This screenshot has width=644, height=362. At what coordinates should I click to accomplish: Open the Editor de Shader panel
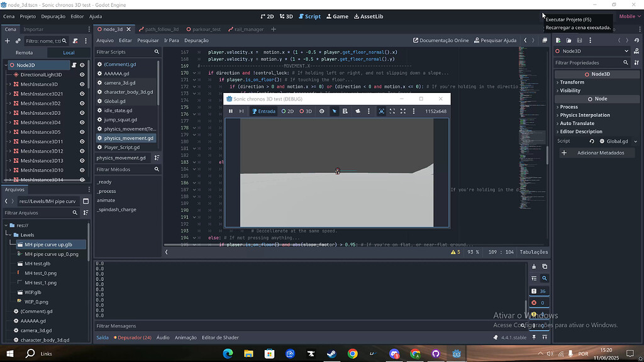(x=220, y=337)
